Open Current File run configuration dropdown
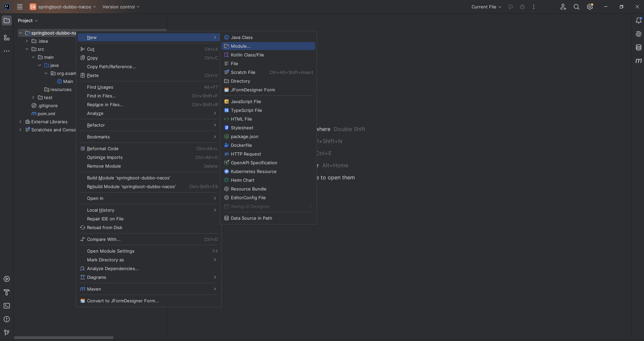The height and width of the screenshot is (341, 644). point(486,7)
